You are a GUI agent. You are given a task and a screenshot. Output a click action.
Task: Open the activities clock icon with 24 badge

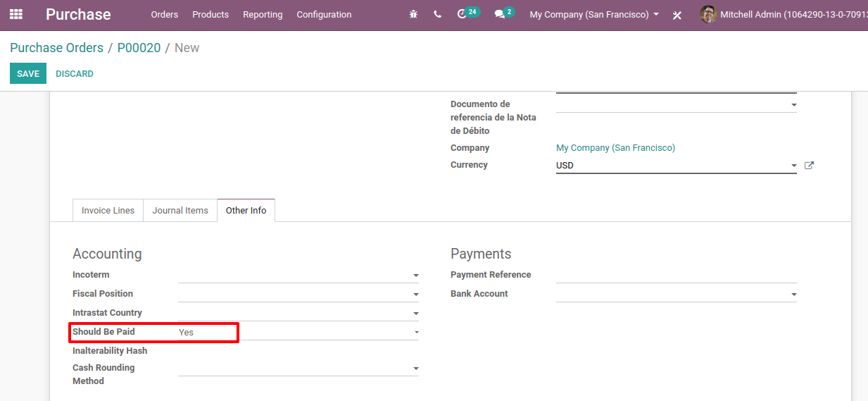[x=467, y=13]
